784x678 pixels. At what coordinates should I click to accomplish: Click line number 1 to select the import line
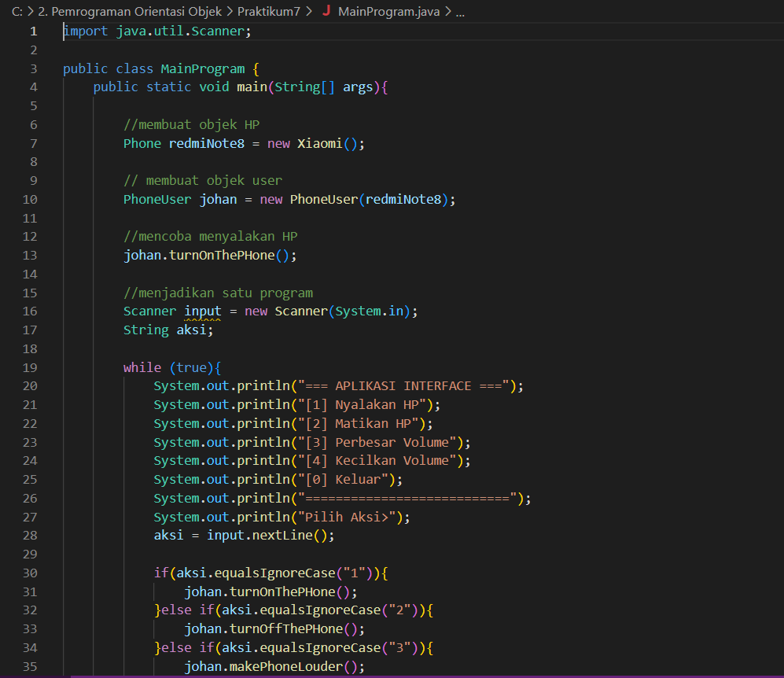pos(33,31)
